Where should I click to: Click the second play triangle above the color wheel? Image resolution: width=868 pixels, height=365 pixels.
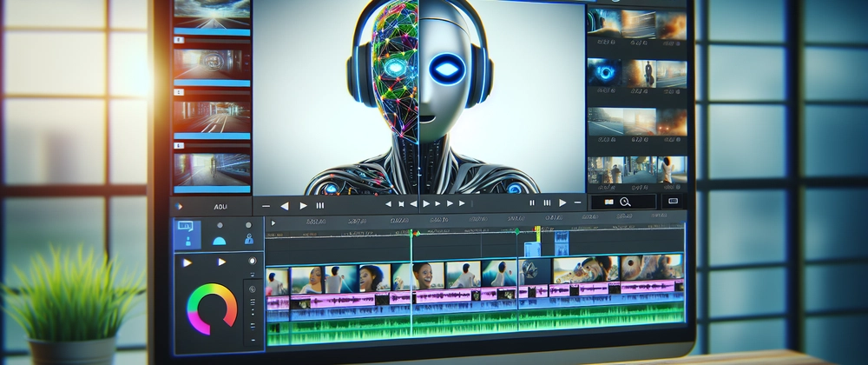(x=221, y=262)
